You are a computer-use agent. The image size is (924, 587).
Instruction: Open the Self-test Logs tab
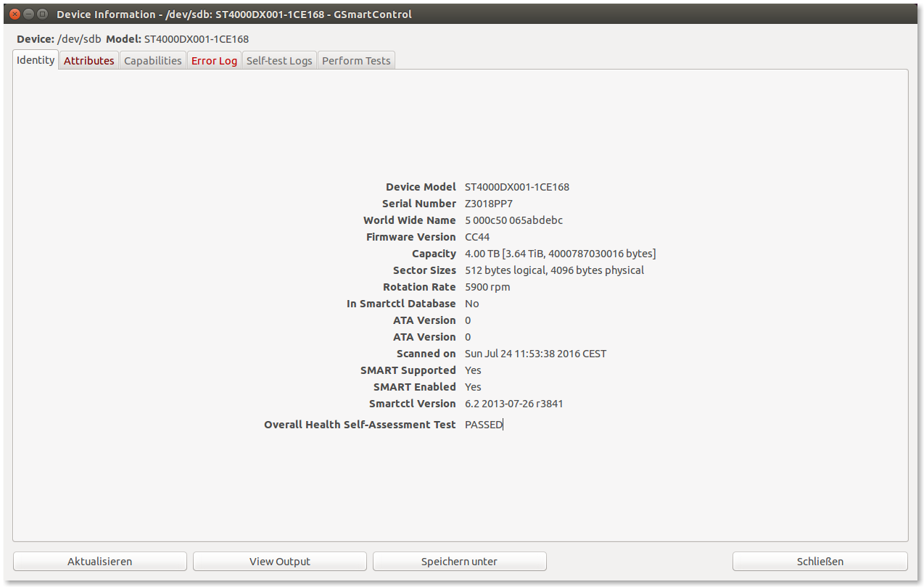pyautogui.click(x=279, y=61)
